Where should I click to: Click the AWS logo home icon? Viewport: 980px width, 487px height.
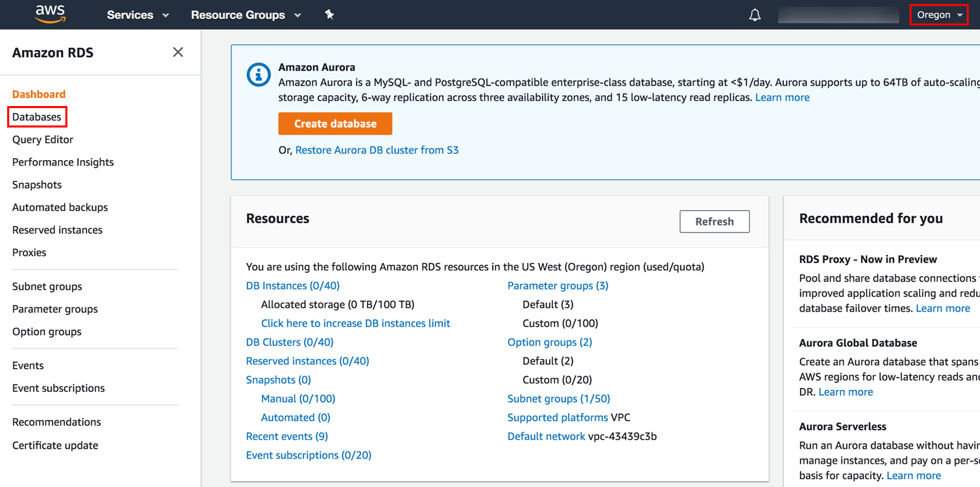pos(50,14)
